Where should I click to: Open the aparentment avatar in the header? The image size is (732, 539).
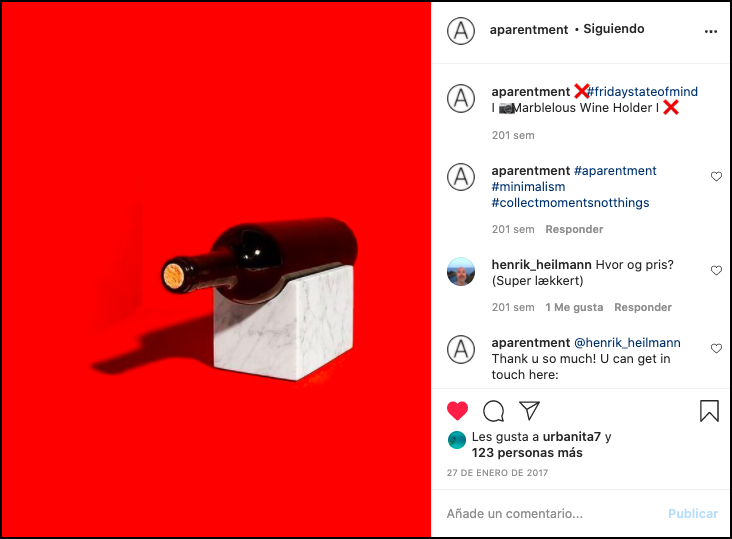point(461,31)
